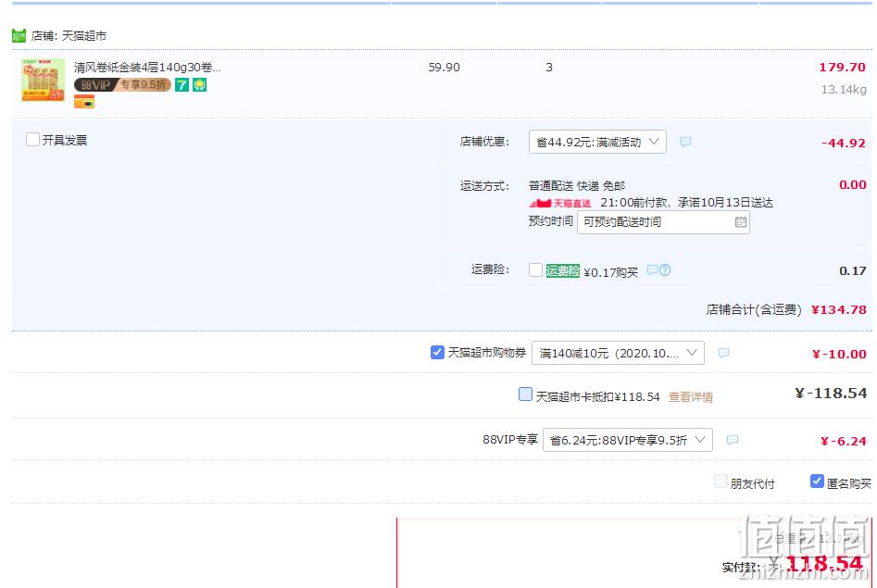The width and height of the screenshot is (877, 588).
Task: Click the unit price 59.90
Action: 445,68
